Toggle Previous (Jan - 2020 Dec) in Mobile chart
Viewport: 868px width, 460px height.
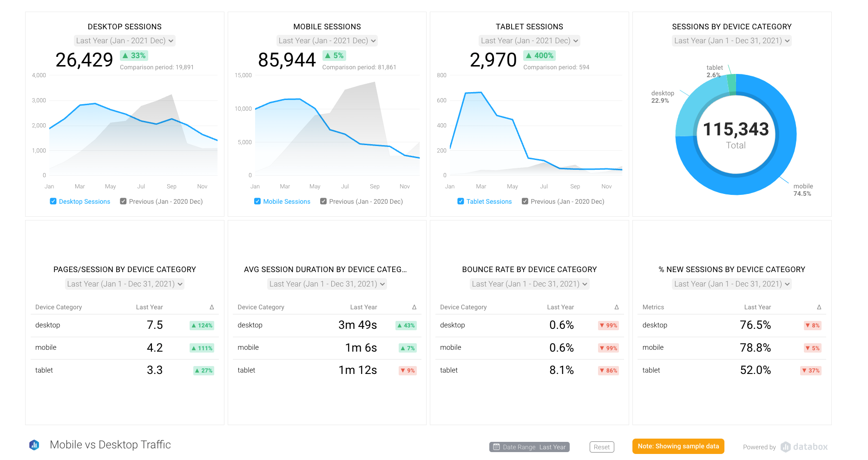(x=323, y=201)
